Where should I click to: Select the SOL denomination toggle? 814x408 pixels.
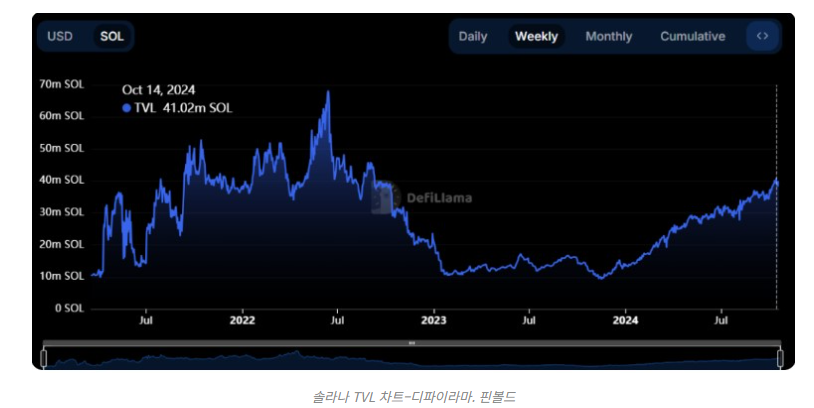(x=112, y=36)
